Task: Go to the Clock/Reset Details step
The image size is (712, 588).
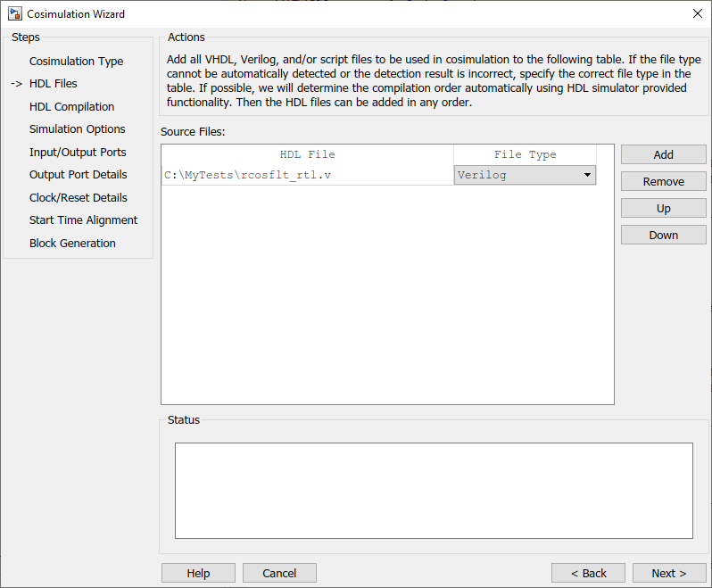Action: pyautogui.click(x=78, y=198)
